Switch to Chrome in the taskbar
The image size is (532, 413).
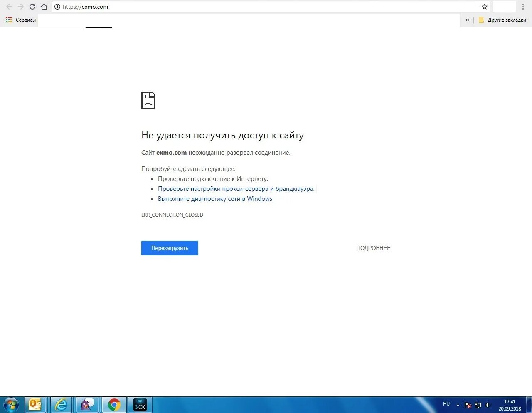tap(114, 405)
